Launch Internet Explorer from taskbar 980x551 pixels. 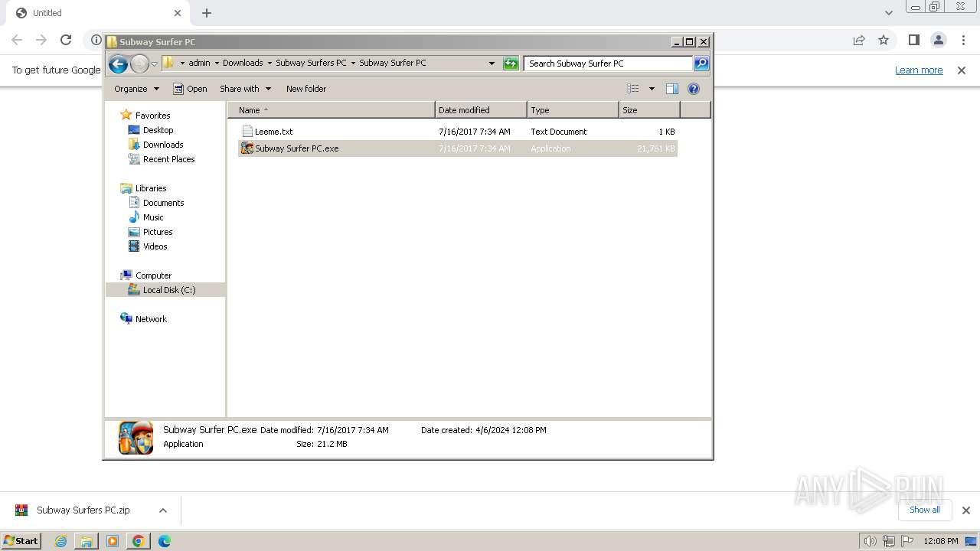61,541
